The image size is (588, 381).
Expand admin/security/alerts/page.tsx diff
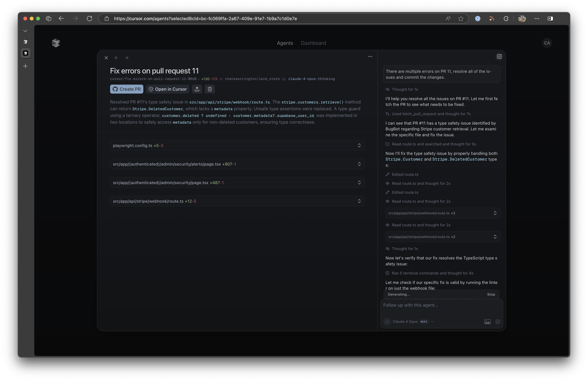[x=237, y=164]
